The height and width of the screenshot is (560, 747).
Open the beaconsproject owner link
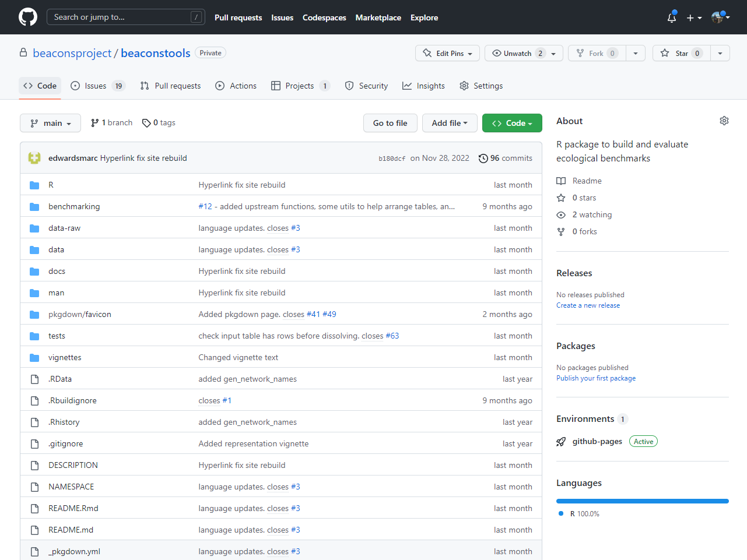pos(72,53)
